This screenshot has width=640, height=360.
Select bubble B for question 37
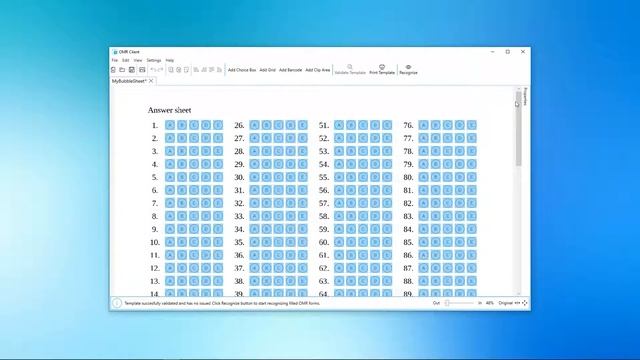point(267,268)
